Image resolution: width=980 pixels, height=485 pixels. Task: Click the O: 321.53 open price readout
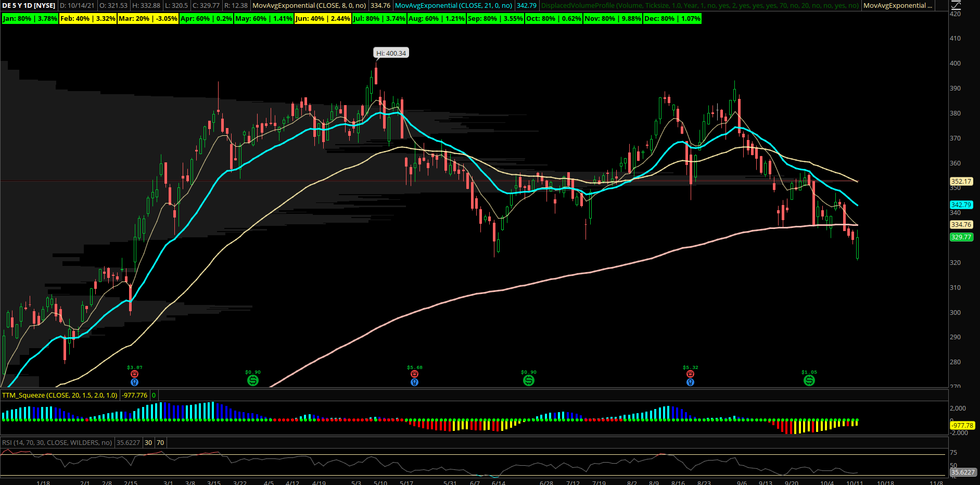click(114, 6)
